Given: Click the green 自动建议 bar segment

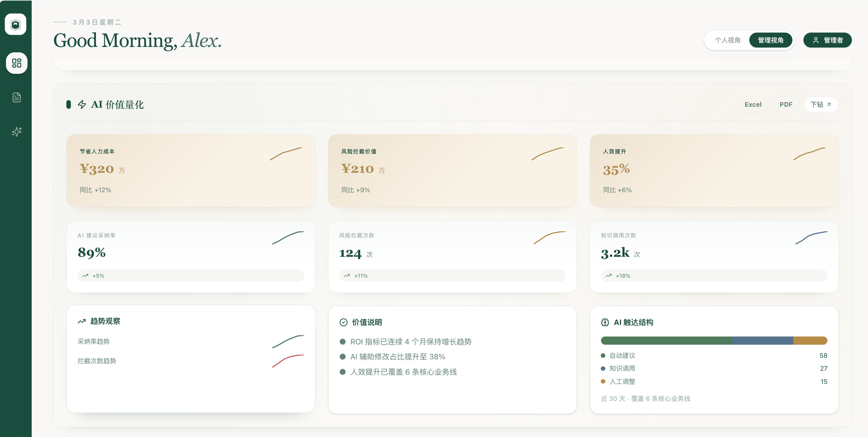Looking at the screenshot, I should point(666,341).
